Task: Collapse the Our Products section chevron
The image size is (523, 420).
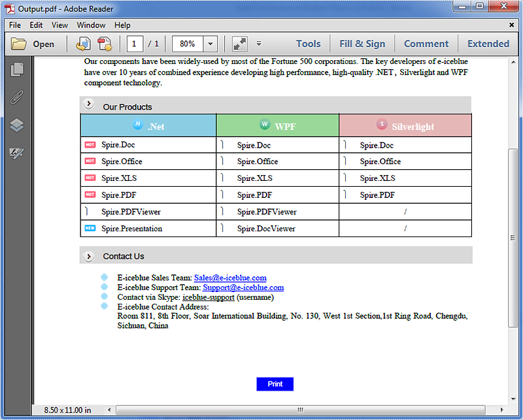Action: tap(89, 106)
